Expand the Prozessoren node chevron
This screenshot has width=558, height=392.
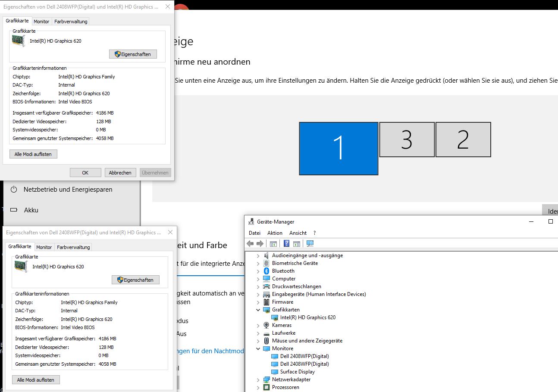tap(258, 387)
